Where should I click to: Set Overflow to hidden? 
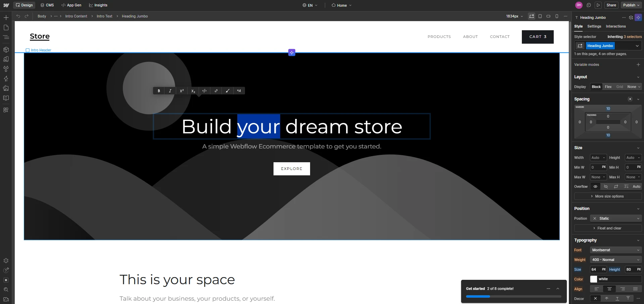pos(606,187)
